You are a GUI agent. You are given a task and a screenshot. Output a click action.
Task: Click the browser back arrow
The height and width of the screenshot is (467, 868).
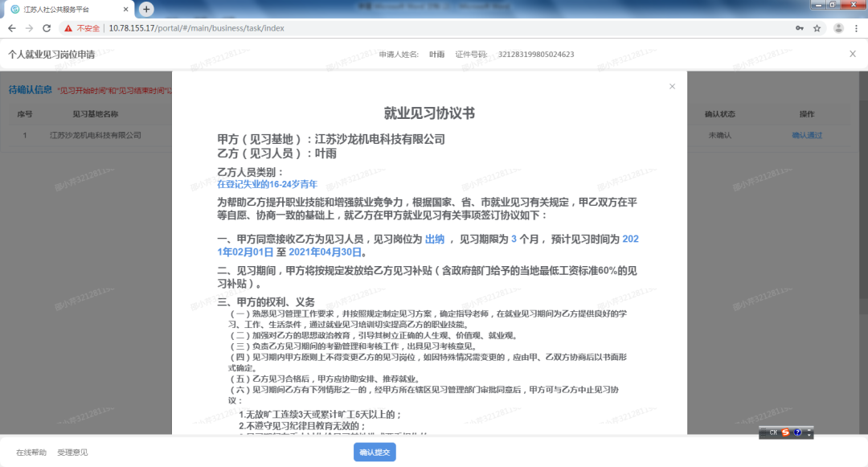tap(10, 28)
